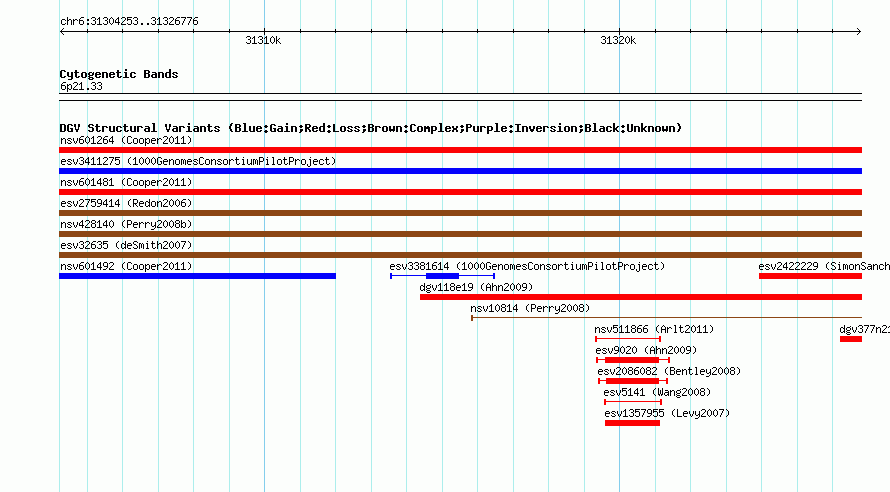Click the esv5141 (Wang2008) label
Screen dimensions: 890x492
click(657, 392)
